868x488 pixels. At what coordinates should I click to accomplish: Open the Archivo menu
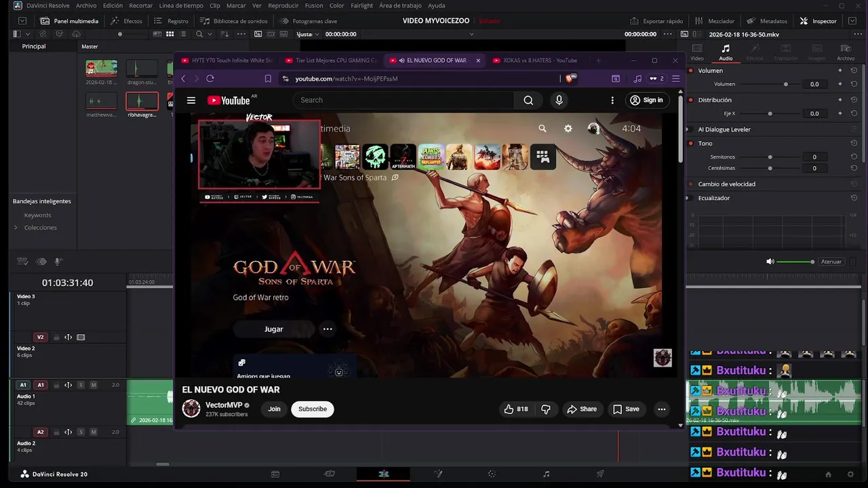[86, 5]
